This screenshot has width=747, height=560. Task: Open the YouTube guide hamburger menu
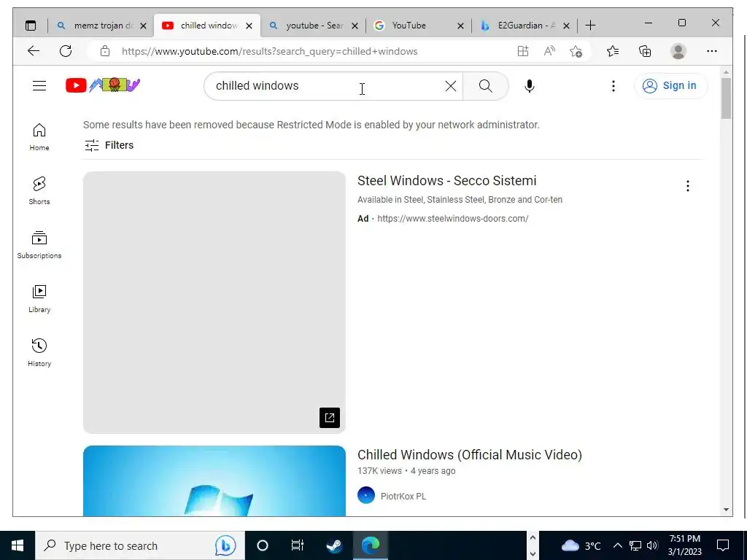[39, 86]
